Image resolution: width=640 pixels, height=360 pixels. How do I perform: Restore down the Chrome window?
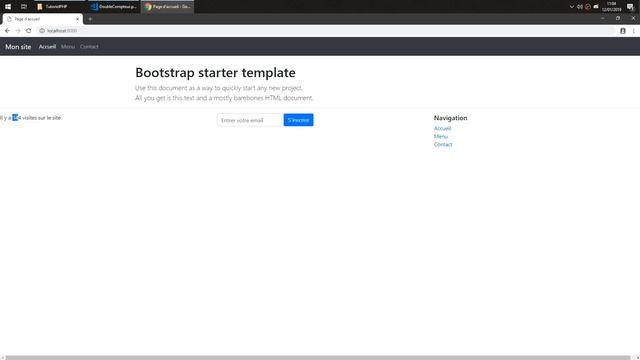click(618, 18)
